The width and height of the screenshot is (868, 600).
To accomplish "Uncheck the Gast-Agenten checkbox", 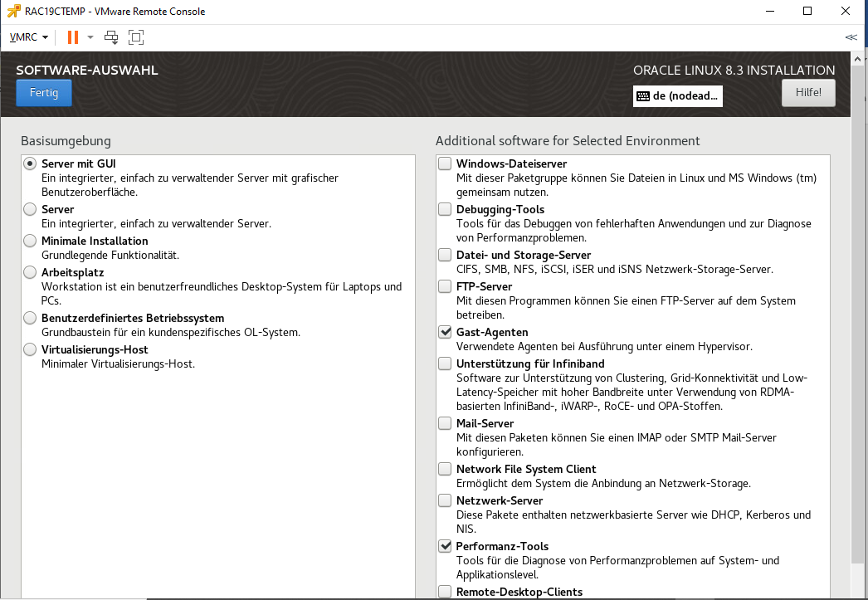I will tap(446, 332).
